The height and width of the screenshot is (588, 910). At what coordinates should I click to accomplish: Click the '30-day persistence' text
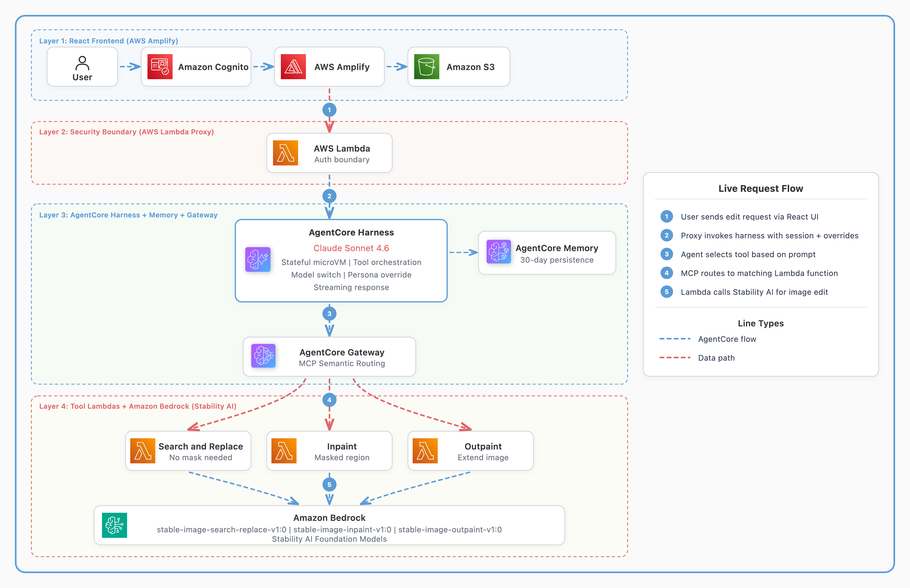point(557,260)
